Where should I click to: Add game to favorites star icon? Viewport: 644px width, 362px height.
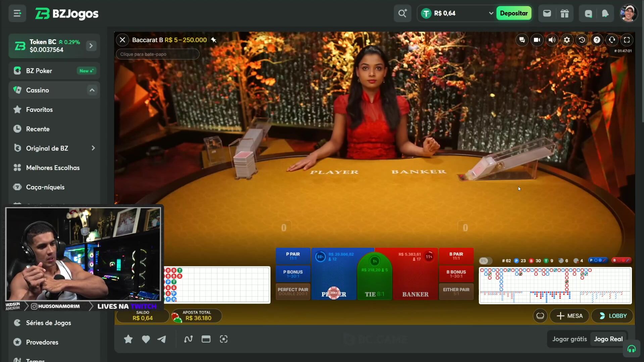coord(128,339)
